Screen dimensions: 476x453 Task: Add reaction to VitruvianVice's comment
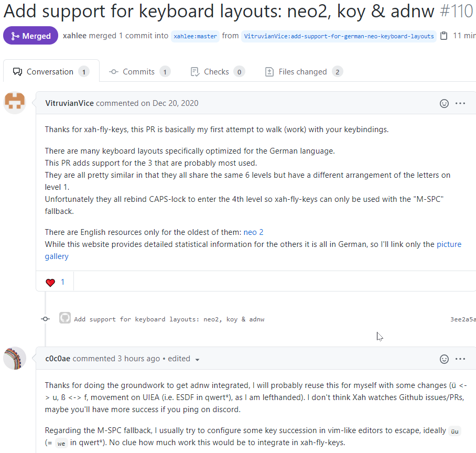(444, 103)
